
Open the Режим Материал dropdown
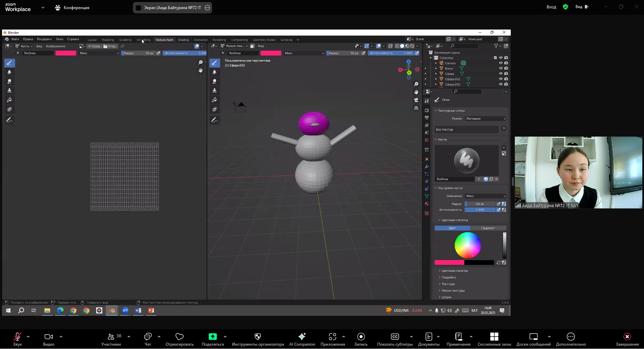click(x=486, y=119)
